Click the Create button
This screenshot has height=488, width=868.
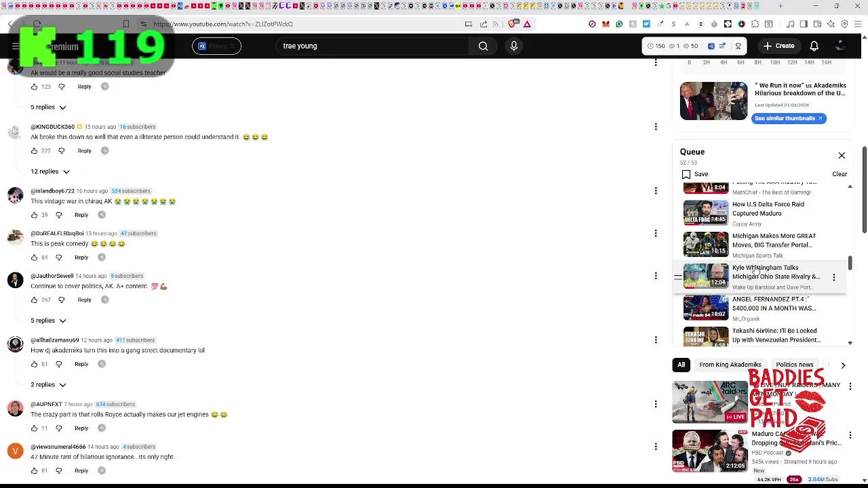778,46
